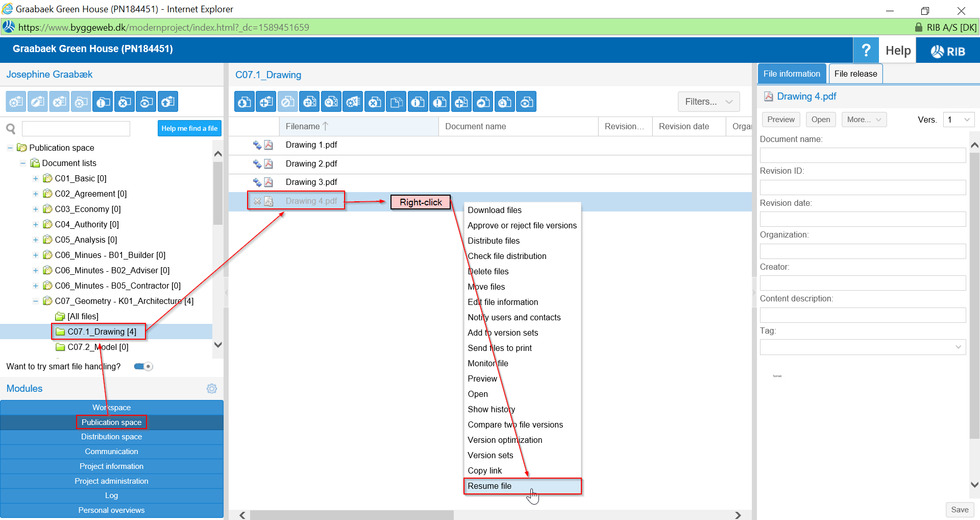Viewport: 980px width, 520px height.
Task: Click the eye icon at the file toolbar's end
Action: tap(526, 102)
